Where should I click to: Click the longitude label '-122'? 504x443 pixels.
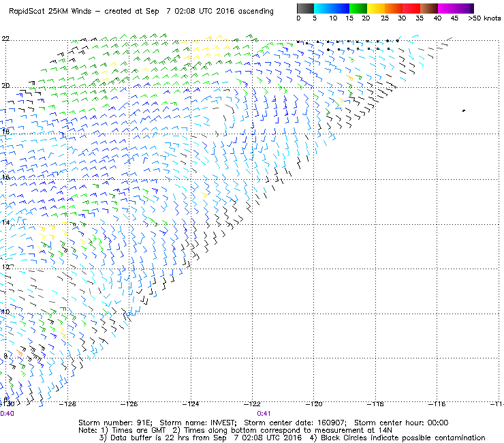[x=252, y=403]
